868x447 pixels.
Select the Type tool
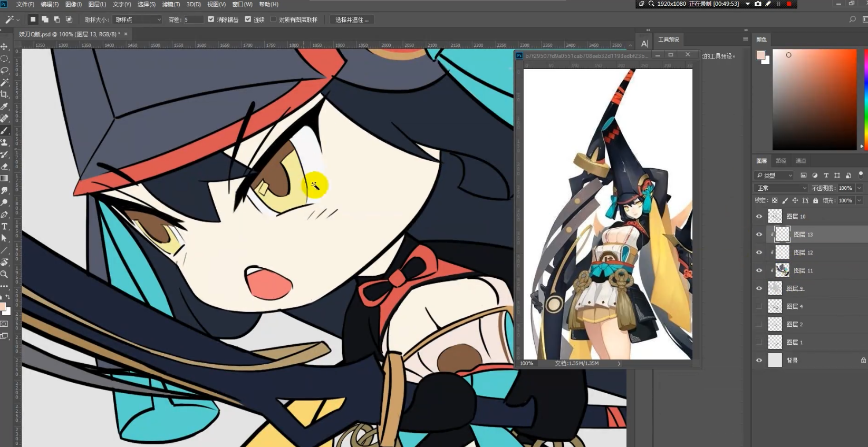[x=5, y=226]
